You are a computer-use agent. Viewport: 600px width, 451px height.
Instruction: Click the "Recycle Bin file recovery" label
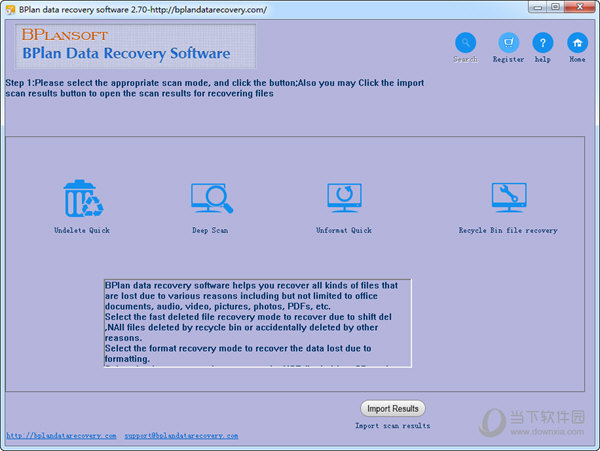pyautogui.click(x=508, y=230)
